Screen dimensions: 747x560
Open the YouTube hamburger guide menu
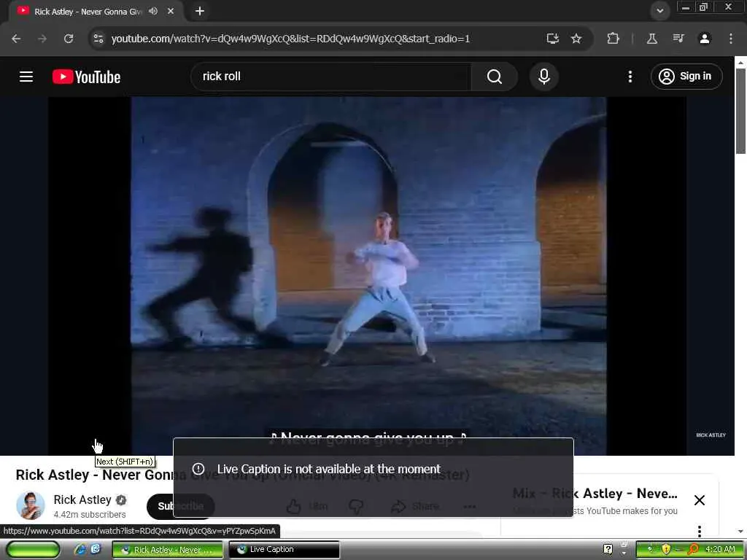point(26,77)
